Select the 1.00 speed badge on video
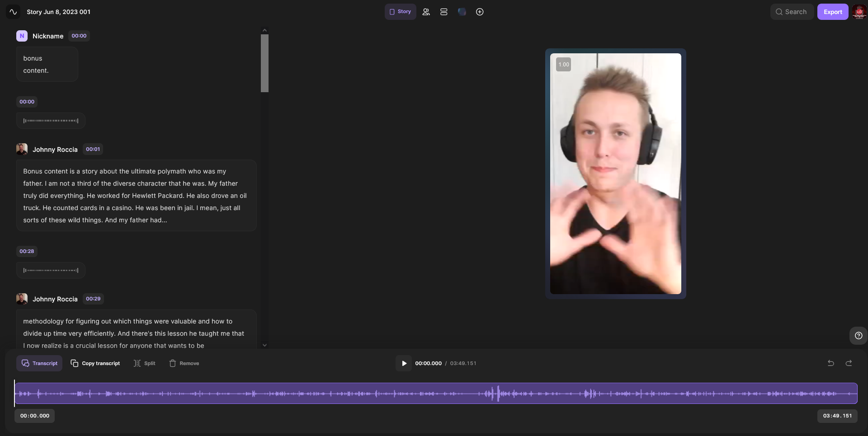 [563, 65]
